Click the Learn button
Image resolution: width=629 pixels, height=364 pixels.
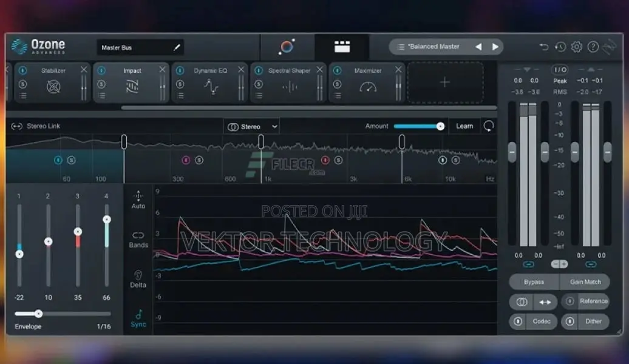tap(464, 126)
